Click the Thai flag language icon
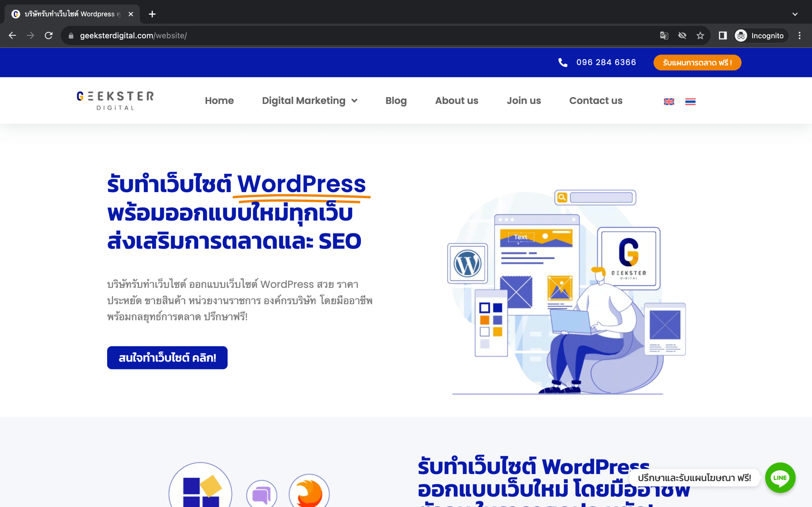This screenshot has width=812, height=507. (691, 100)
